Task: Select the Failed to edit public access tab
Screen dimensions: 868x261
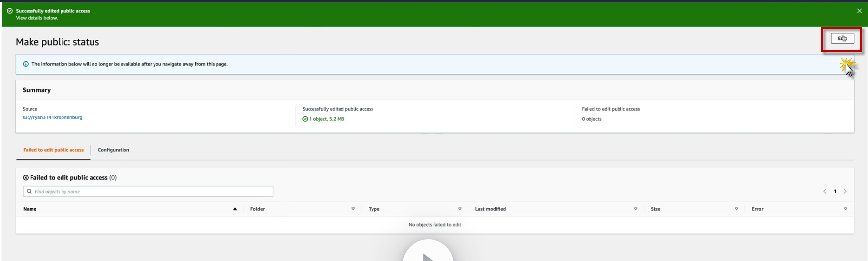Action: 53,150
